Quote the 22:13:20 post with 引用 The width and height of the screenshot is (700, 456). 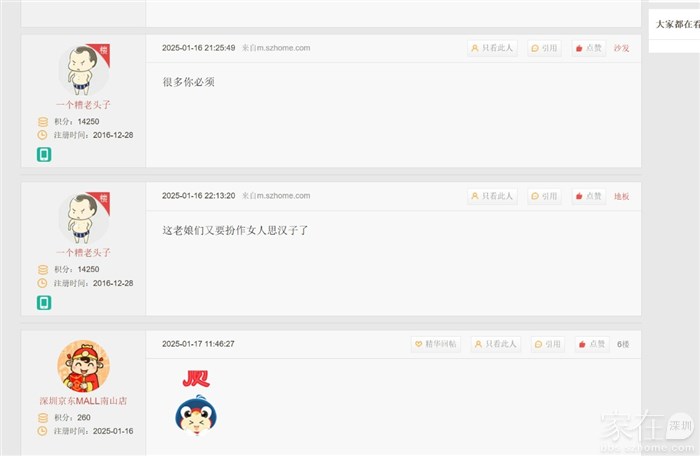point(544,196)
